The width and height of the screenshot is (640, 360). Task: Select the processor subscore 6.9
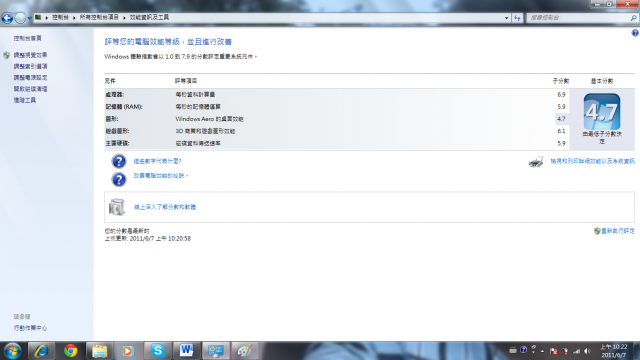click(x=561, y=95)
